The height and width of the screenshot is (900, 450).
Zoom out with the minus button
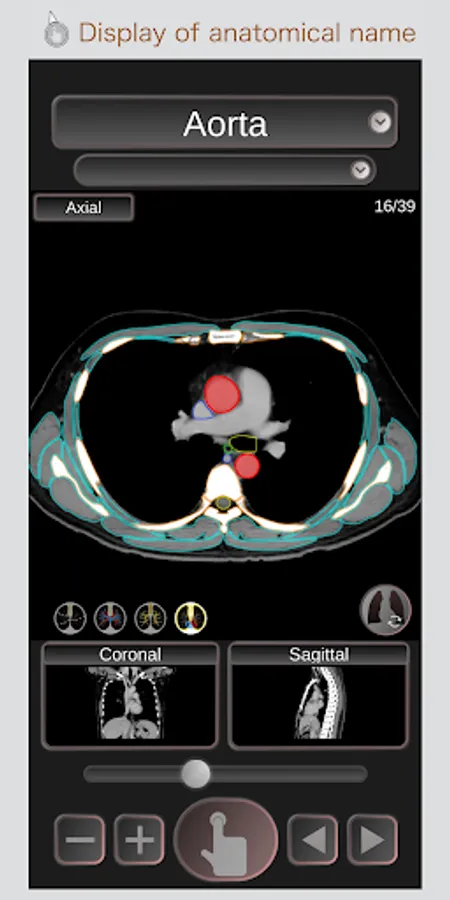click(x=80, y=840)
